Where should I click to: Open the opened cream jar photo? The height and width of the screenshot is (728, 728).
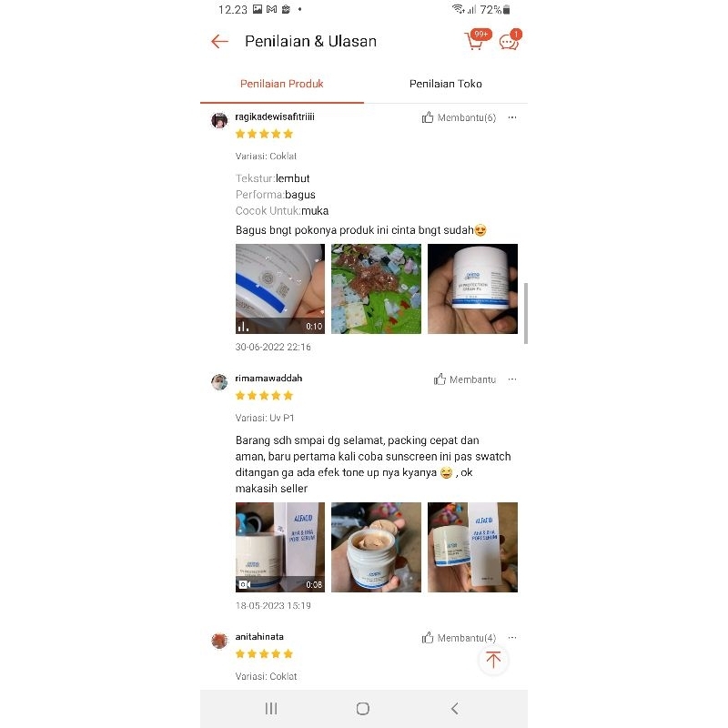pos(376,547)
